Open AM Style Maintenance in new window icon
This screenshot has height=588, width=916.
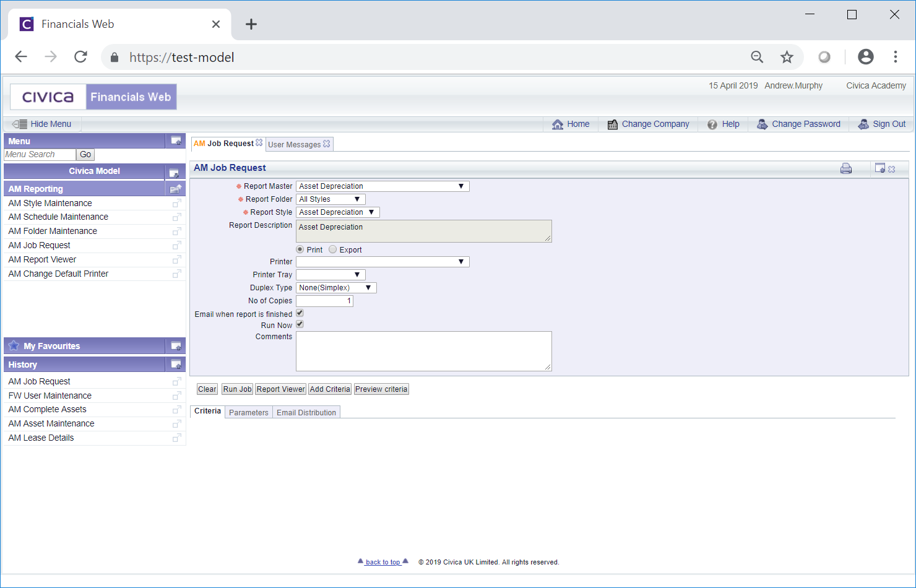click(x=176, y=203)
